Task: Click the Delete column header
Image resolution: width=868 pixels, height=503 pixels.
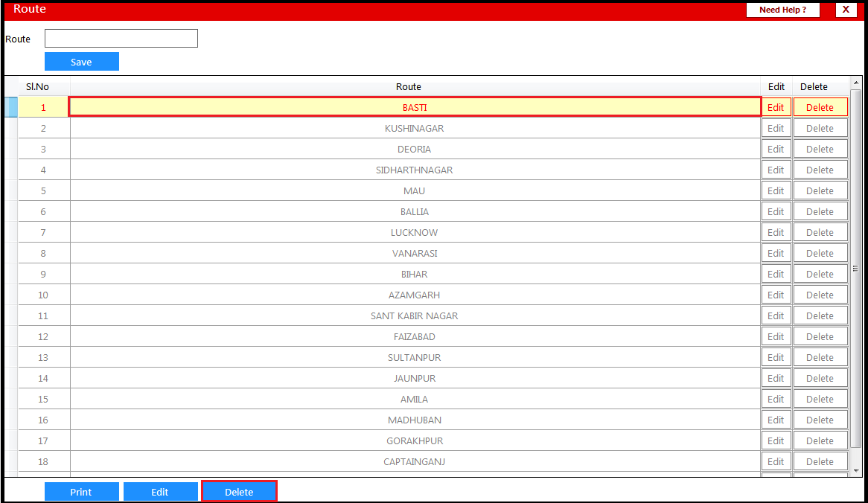Action: 820,86
